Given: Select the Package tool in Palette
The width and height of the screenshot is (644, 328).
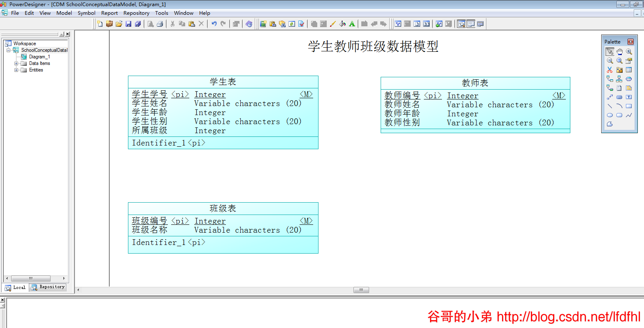Looking at the screenshot, I should (x=619, y=69).
